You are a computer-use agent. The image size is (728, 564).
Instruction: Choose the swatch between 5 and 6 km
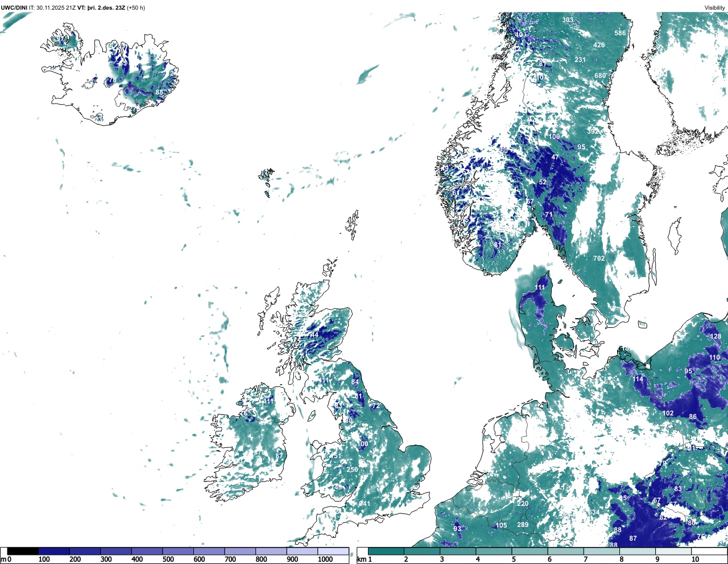pos(530,551)
